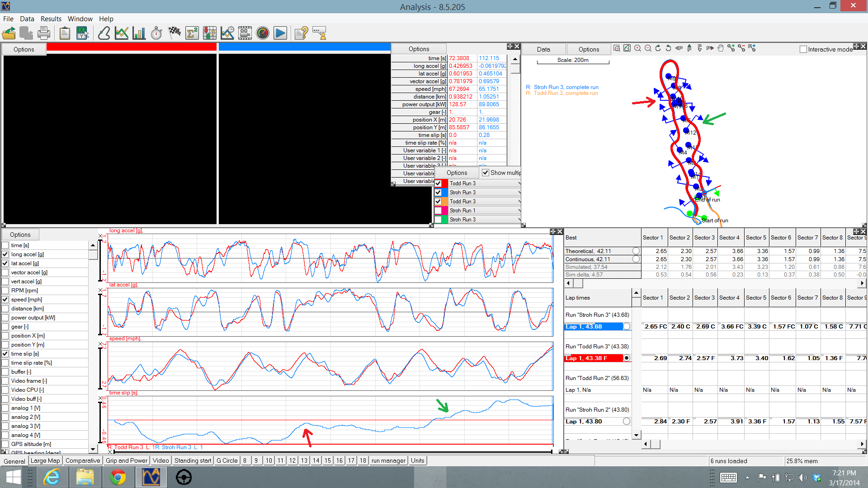Uncheck the time slip [s] variable
Image resolution: width=868 pixels, height=488 pixels.
[5, 354]
